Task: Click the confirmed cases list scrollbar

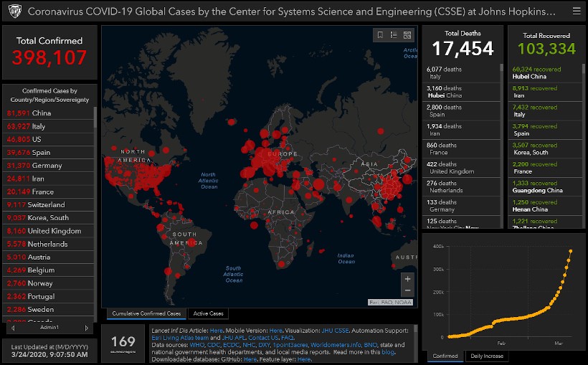Action: 95,117
